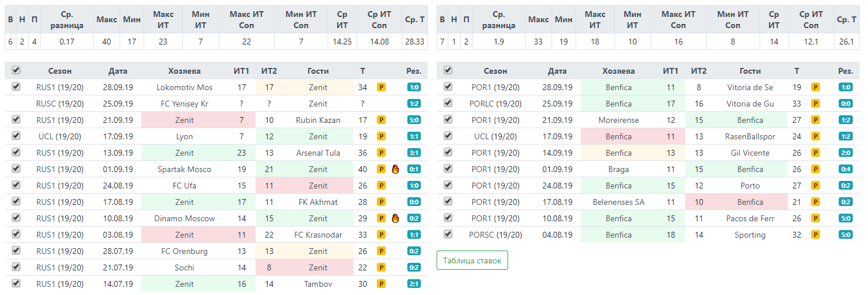Viewport: 868px width, 295px height.
Task: Click the yellow P icon in the Vitoria de Gu row
Action: [815, 104]
